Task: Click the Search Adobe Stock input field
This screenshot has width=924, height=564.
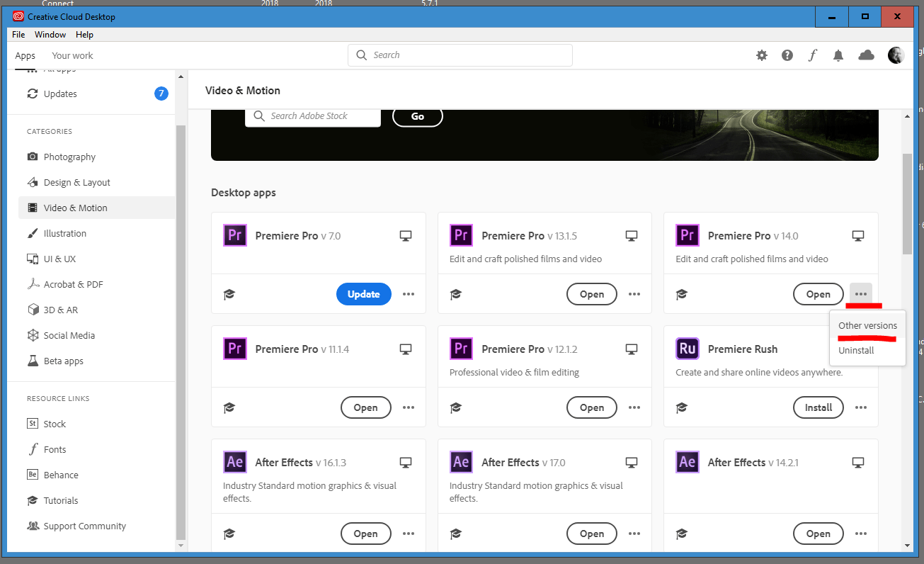Action: (x=312, y=115)
